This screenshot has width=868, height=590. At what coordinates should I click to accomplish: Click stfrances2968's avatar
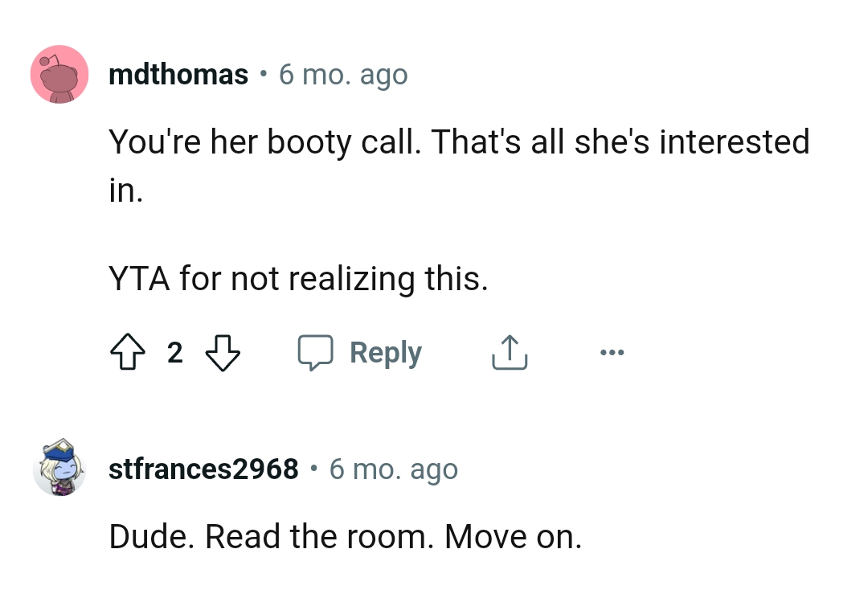[x=59, y=469]
